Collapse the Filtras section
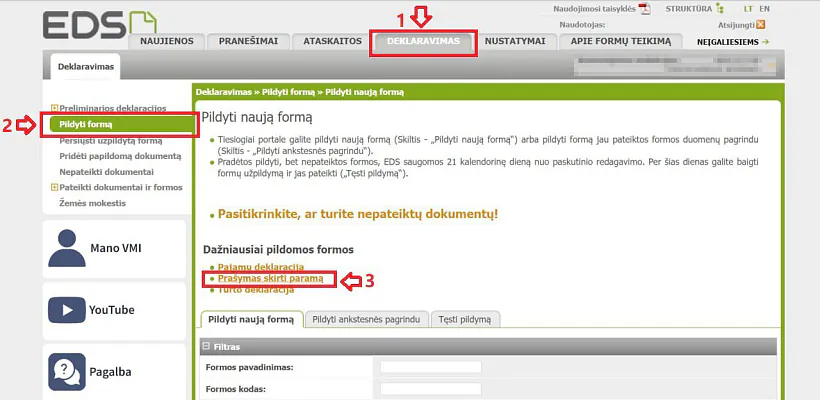Image resolution: width=820 pixels, height=400 pixels. 206,346
